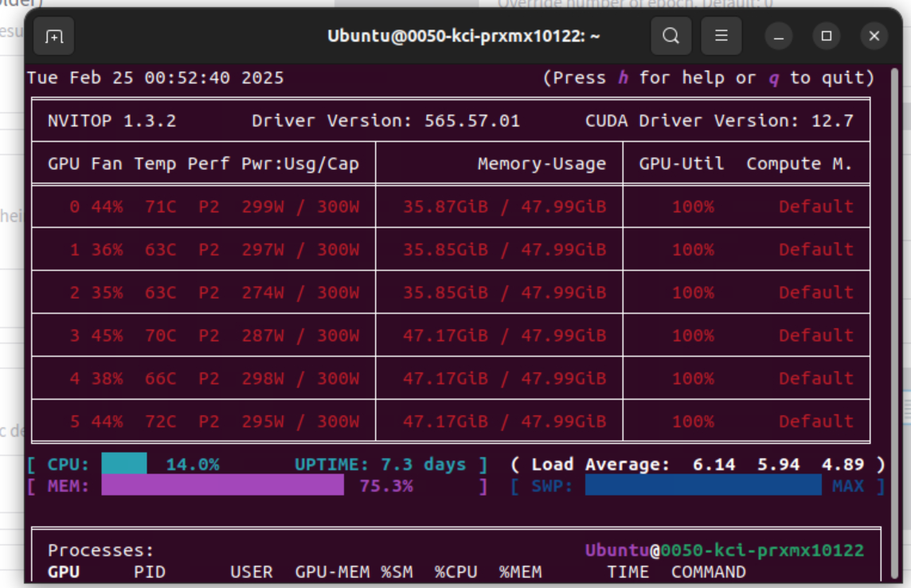Click GPU 1 fan speed '36%'
The width and height of the screenshot is (911, 588).
[x=107, y=250]
